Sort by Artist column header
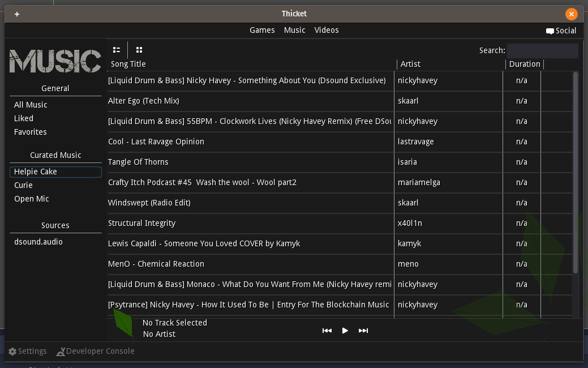 click(x=410, y=64)
